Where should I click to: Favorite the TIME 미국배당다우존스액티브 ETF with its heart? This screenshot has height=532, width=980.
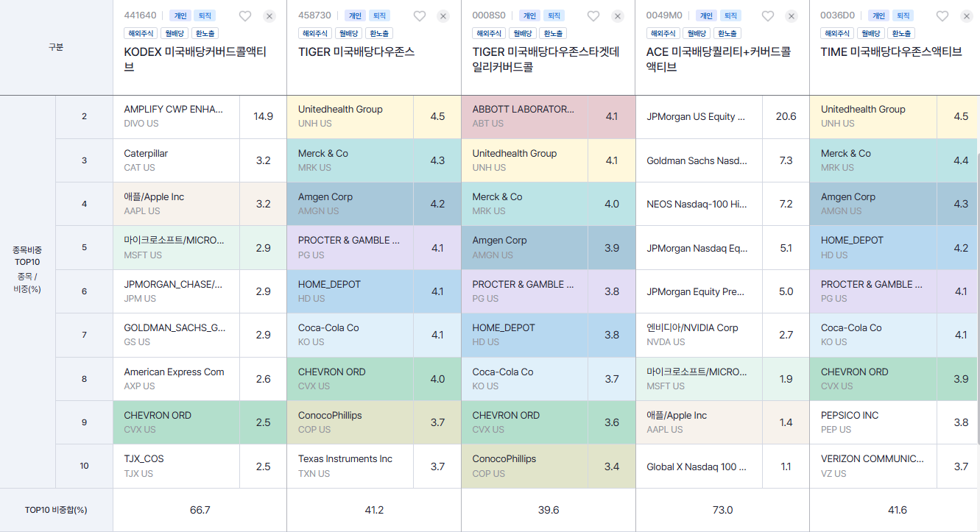pos(942,16)
